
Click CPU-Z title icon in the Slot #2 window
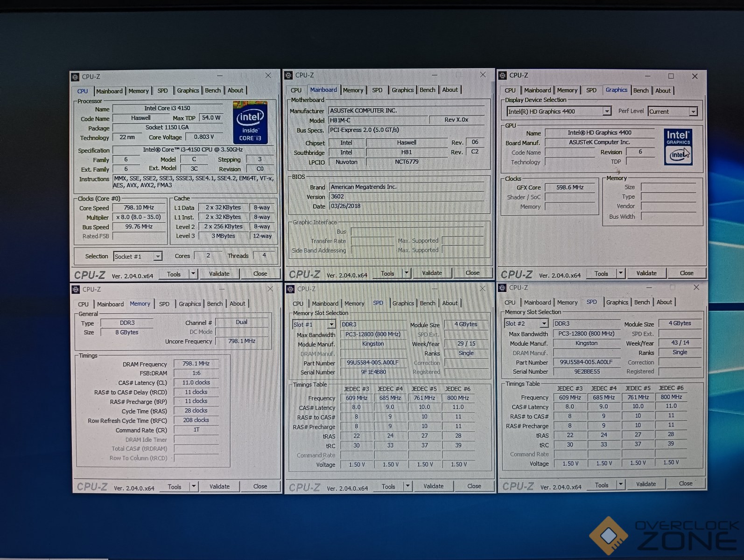tap(502, 287)
